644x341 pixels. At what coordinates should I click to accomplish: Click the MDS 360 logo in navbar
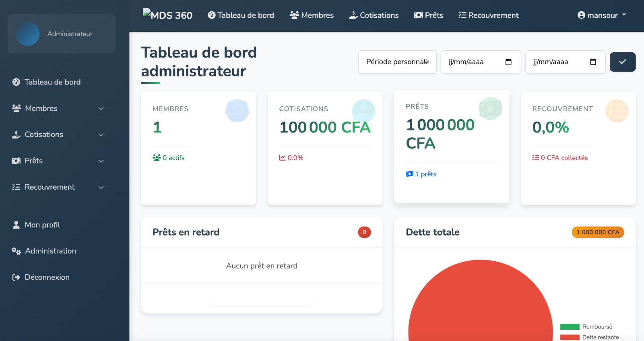167,15
